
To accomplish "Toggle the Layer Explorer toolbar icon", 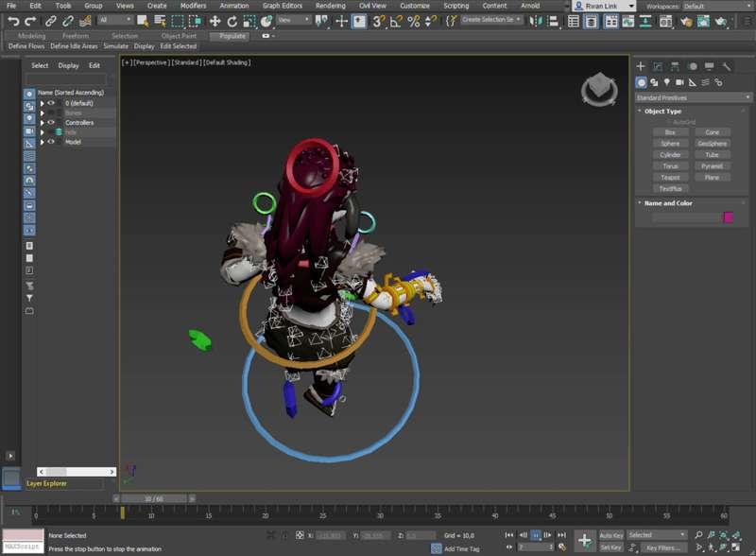I will pyautogui.click(x=591, y=21).
